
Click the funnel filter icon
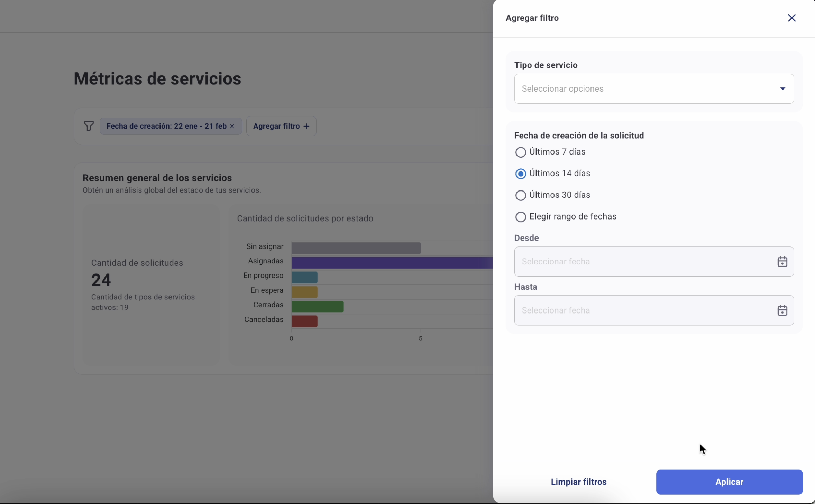pos(89,126)
